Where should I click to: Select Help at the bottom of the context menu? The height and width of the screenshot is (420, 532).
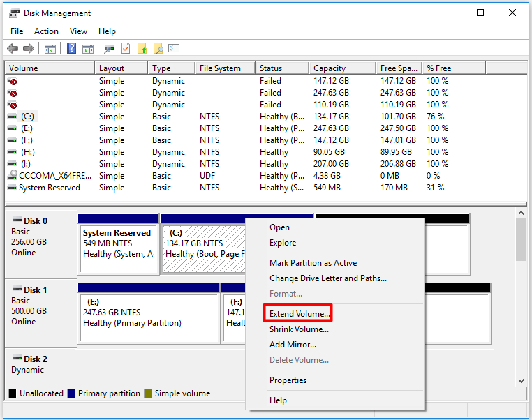(x=278, y=400)
